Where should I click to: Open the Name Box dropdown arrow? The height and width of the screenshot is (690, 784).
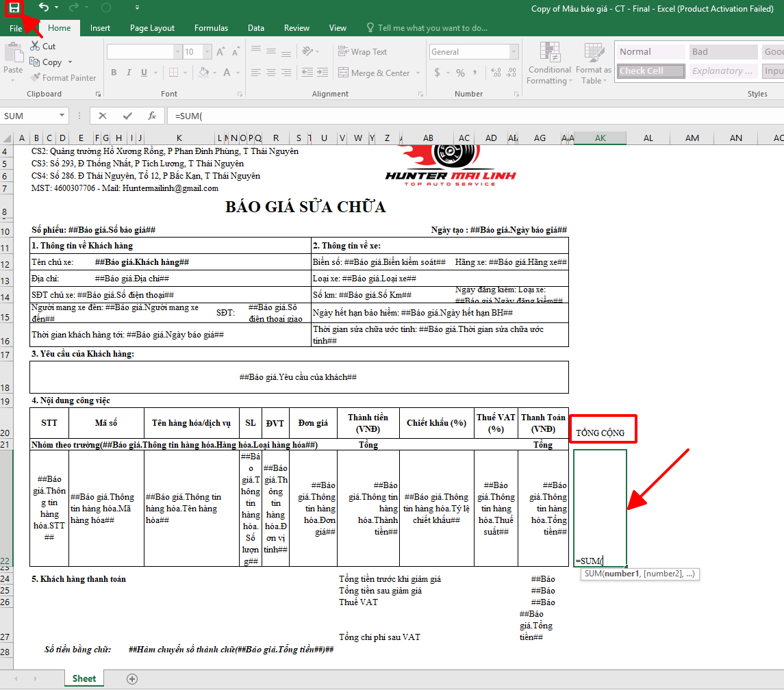[x=62, y=116]
